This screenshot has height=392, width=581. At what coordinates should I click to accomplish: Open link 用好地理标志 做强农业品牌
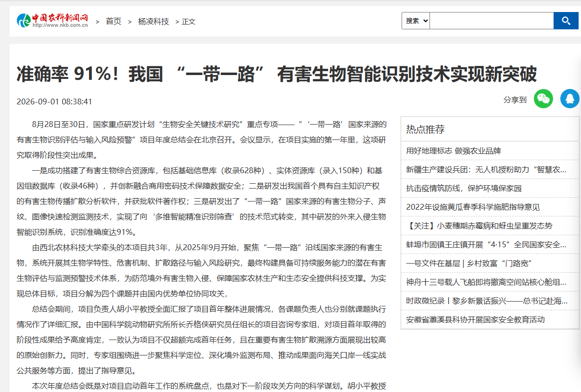[454, 151]
